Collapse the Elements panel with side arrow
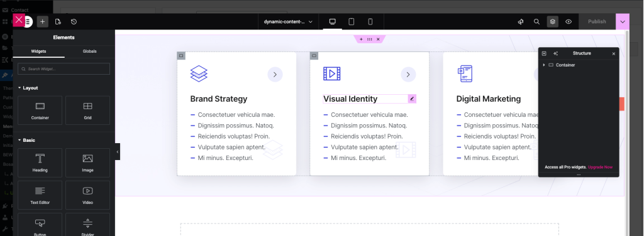 (118, 152)
